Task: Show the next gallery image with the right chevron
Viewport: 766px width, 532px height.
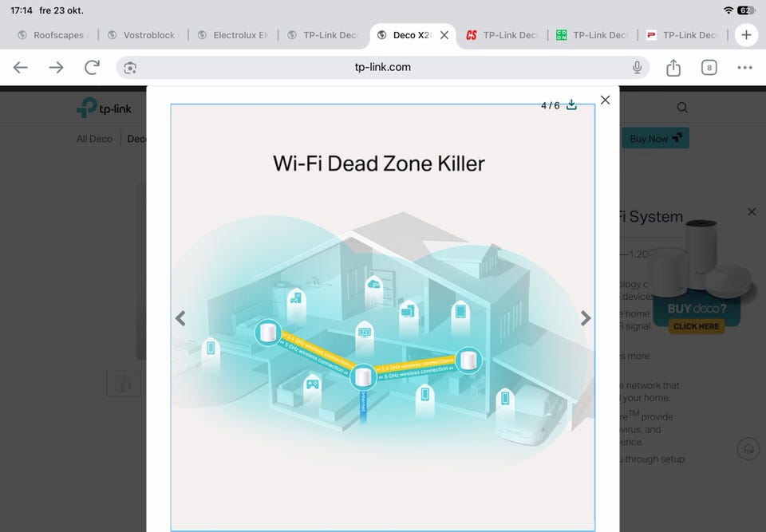Action: (585, 318)
